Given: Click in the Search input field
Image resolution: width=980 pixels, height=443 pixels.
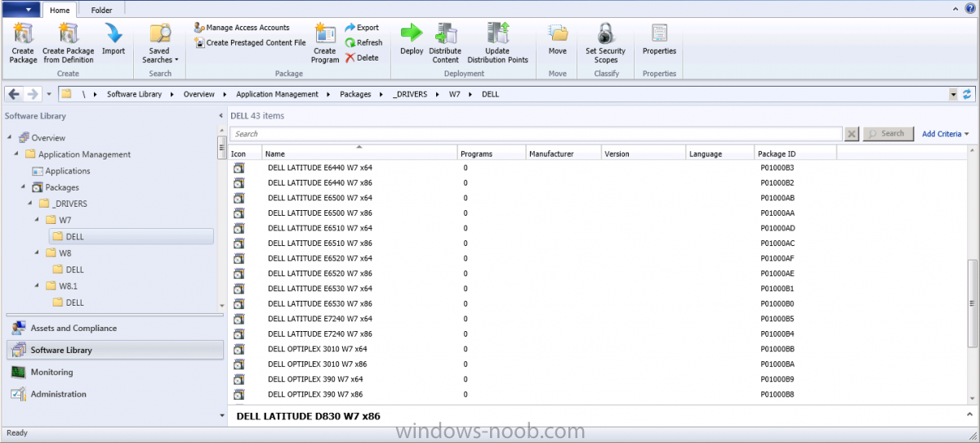Looking at the screenshot, I should click(536, 133).
